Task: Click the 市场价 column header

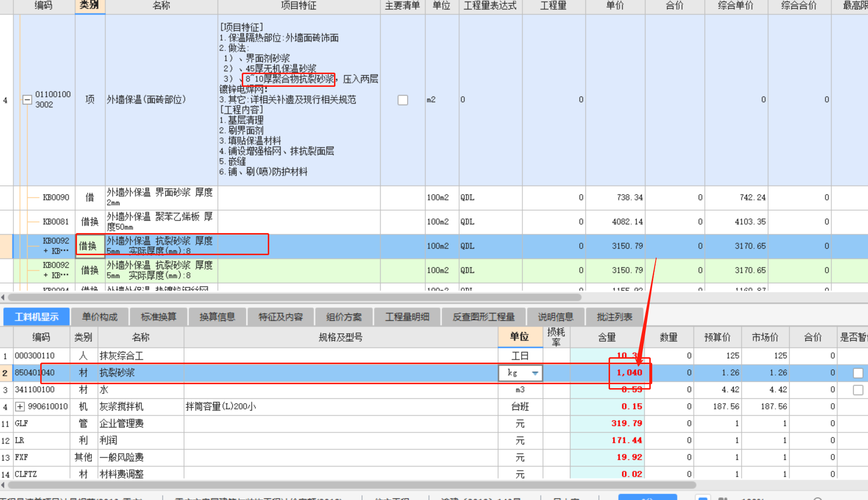Action: tap(765, 337)
